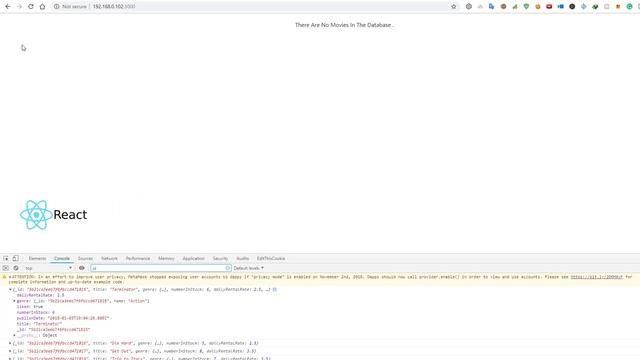Switch to the Application tab
The width and height of the screenshot is (640, 360).
point(193,258)
